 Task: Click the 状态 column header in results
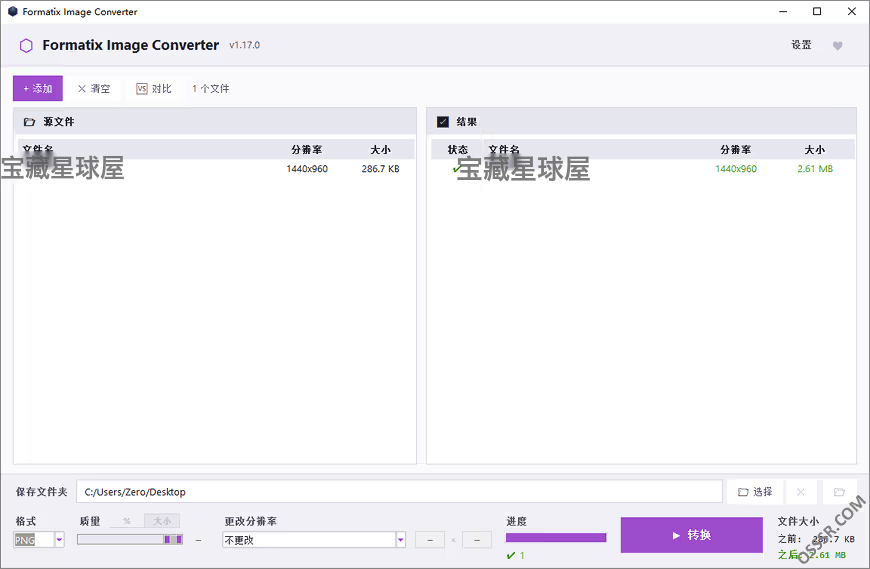pyautogui.click(x=458, y=150)
